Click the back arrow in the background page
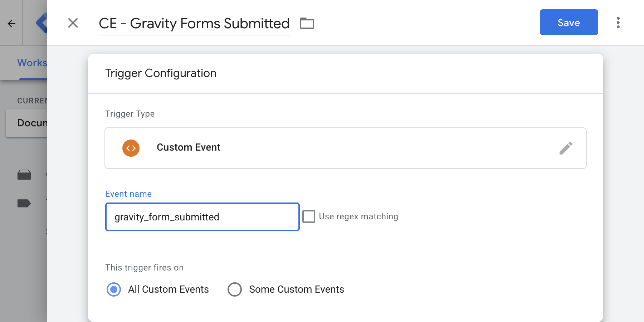Viewport: 644px width, 322px height. point(11,24)
